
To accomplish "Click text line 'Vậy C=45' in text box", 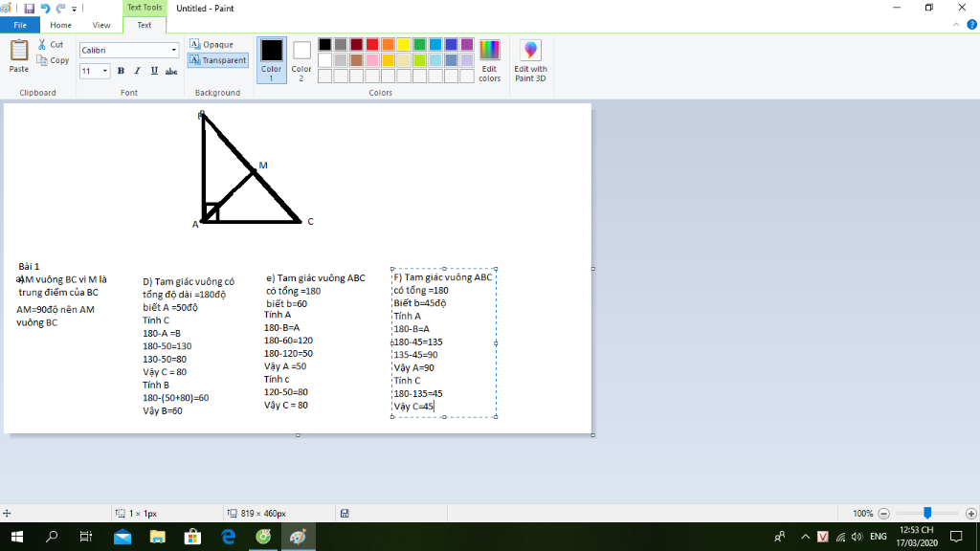I will click(x=413, y=407).
